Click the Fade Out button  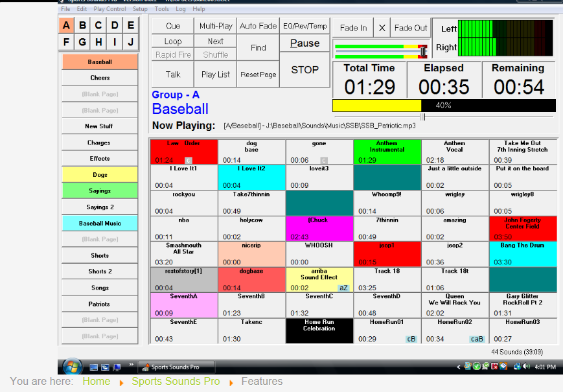click(411, 28)
